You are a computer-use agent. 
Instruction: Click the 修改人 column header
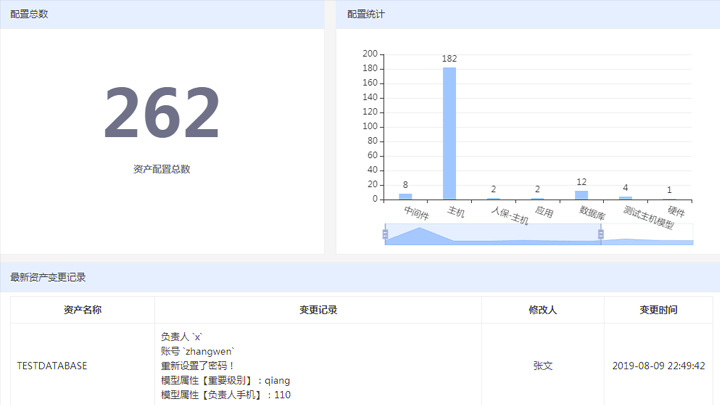click(x=542, y=310)
